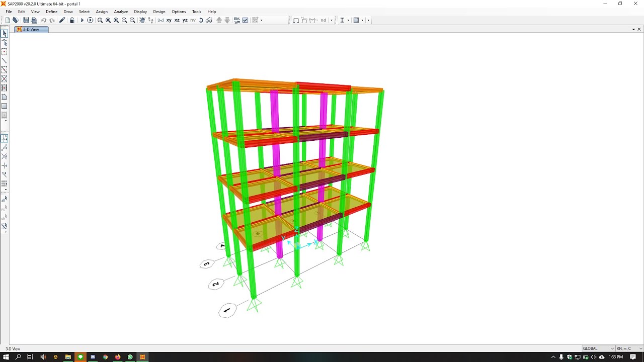
Task: Open Windows Start menu
Action: point(6,357)
